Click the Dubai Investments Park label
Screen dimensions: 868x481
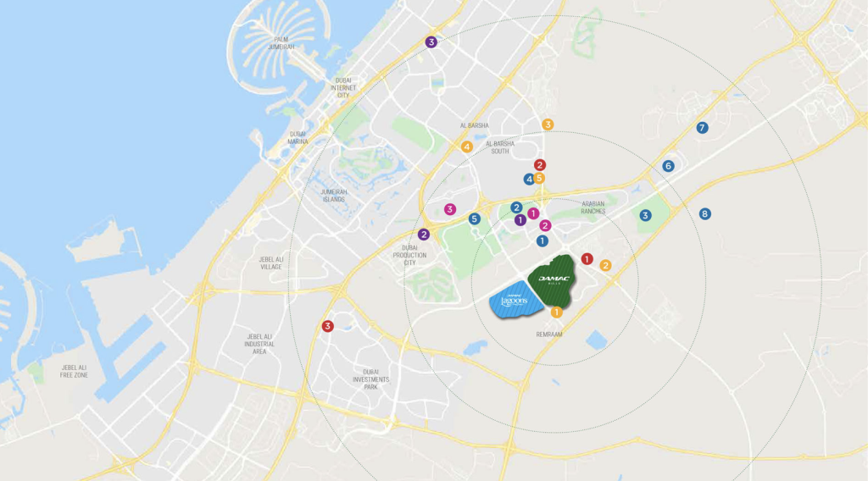[370, 379]
